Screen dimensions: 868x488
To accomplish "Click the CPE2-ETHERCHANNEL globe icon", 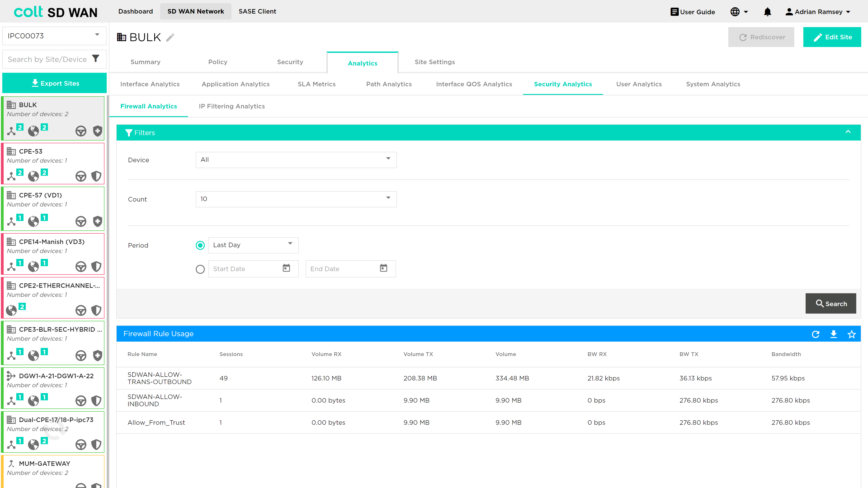I will pyautogui.click(x=11, y=310).
